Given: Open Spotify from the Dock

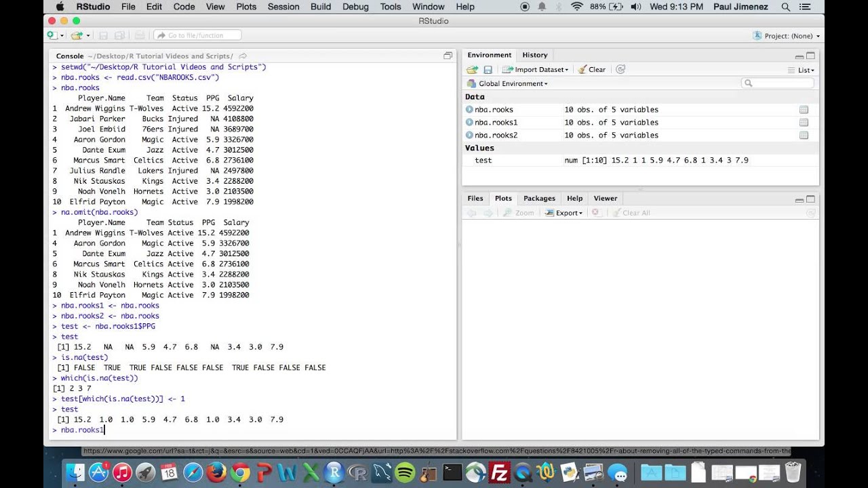Looking at the screenshot, I should click(x=405, y=472).
